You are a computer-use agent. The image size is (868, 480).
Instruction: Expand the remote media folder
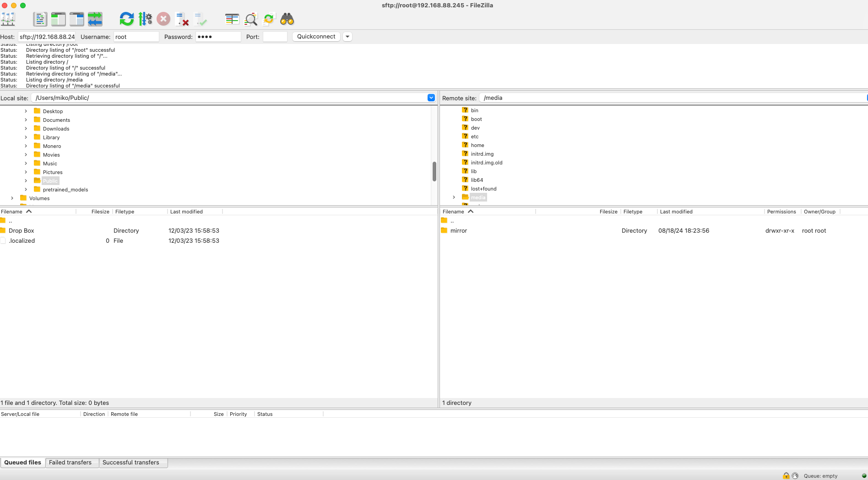click(x=454, y=197)
